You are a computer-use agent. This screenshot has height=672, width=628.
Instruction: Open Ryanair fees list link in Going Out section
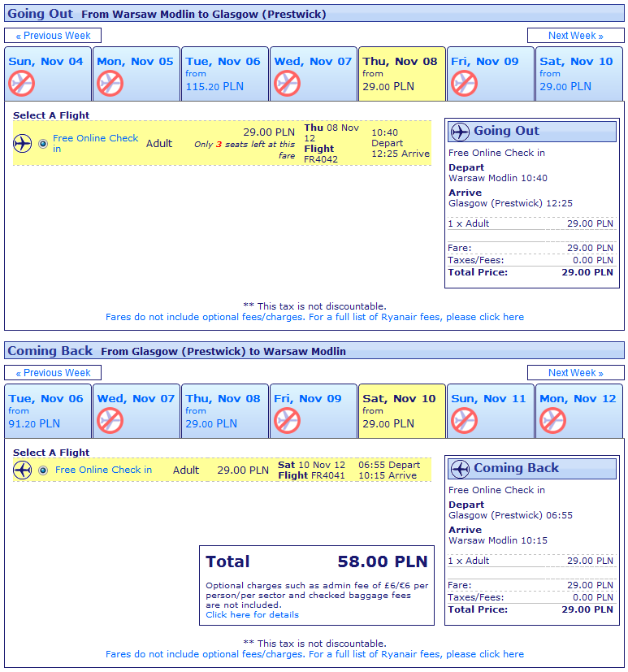[314, 317]
